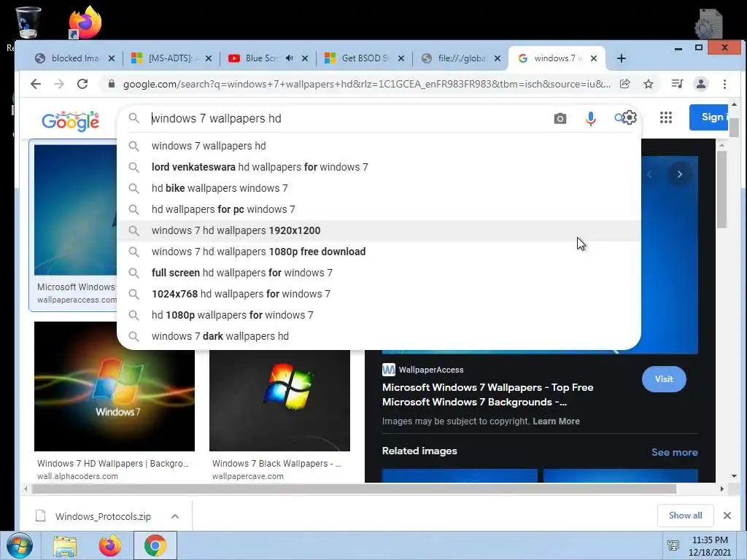The width and height of the screenshot is (747, 560).
Task: Close the blocked Image tab
Action: pyautogui.click(x=112, y=58)
